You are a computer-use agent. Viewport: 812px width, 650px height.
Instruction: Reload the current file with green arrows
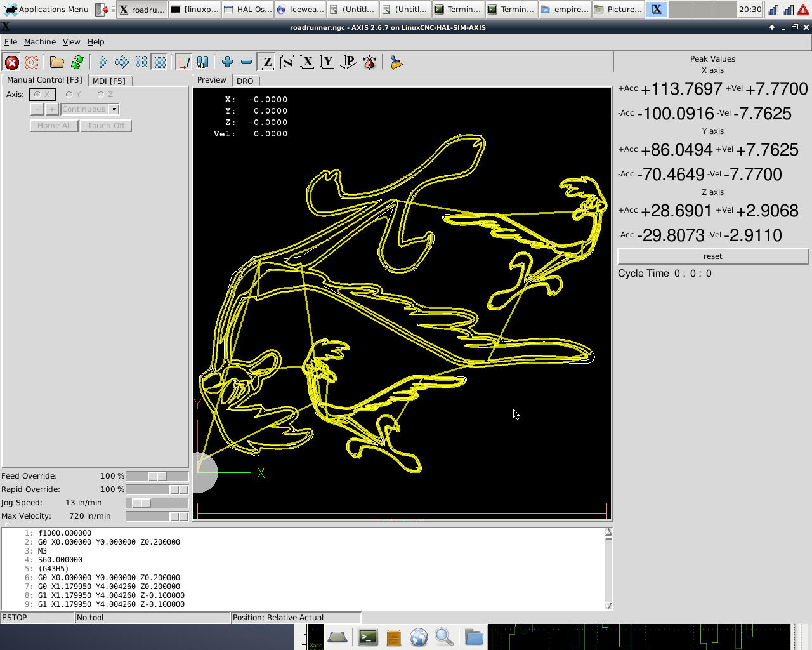tap(77, 62)
